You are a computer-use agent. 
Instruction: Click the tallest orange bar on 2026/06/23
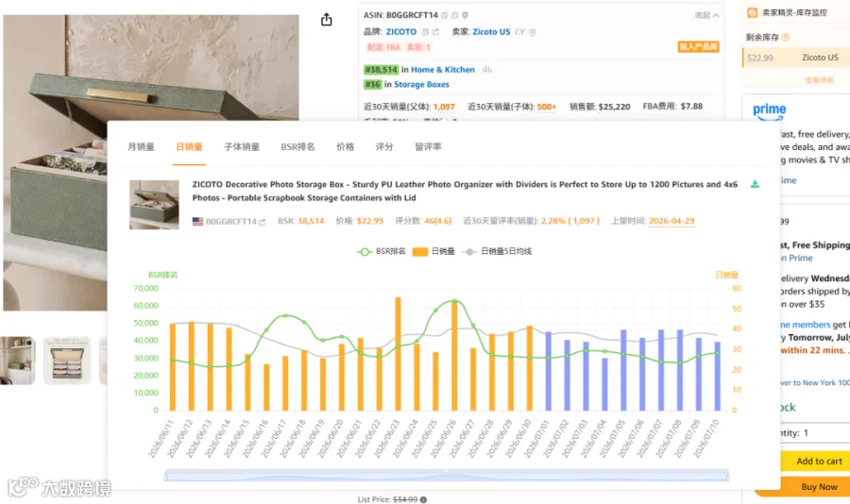(398, 354)
